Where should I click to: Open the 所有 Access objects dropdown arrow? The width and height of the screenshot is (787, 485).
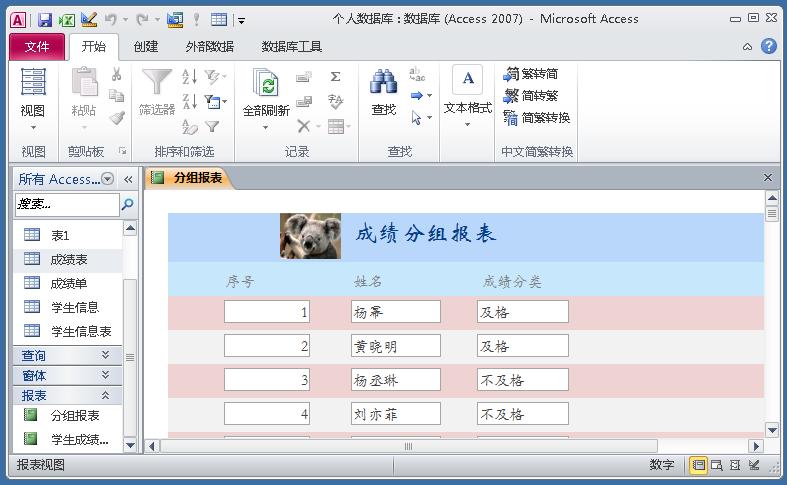(x=107, y=179)
